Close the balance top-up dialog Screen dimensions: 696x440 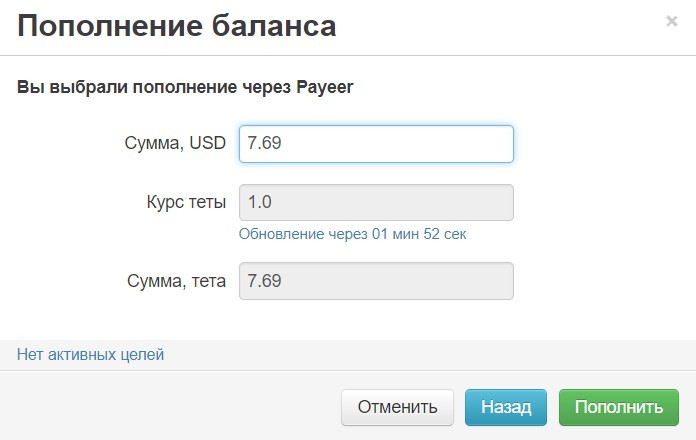tap(671, 21)
